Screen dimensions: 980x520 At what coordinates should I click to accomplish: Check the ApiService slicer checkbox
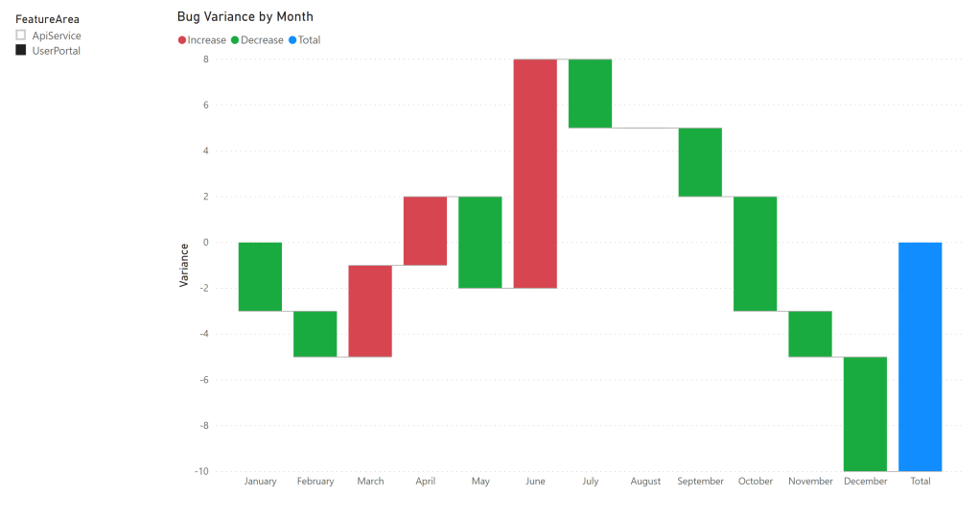pos(21,35)
